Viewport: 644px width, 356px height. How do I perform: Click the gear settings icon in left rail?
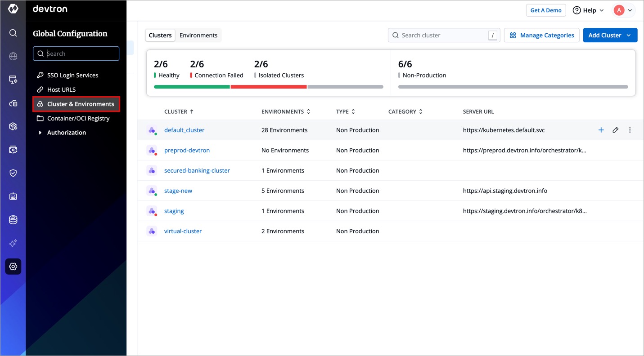point(13,267)
